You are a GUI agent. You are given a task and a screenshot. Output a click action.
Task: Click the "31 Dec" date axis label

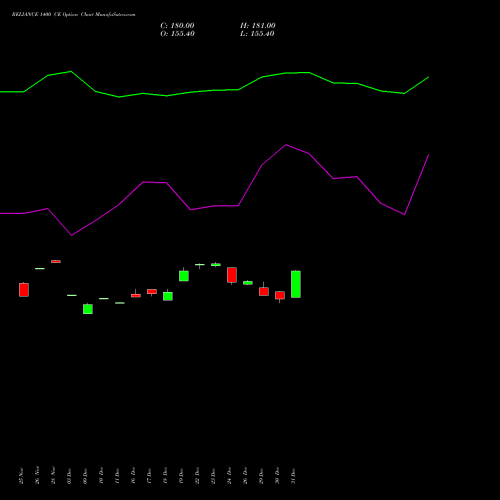click(293, 476)
